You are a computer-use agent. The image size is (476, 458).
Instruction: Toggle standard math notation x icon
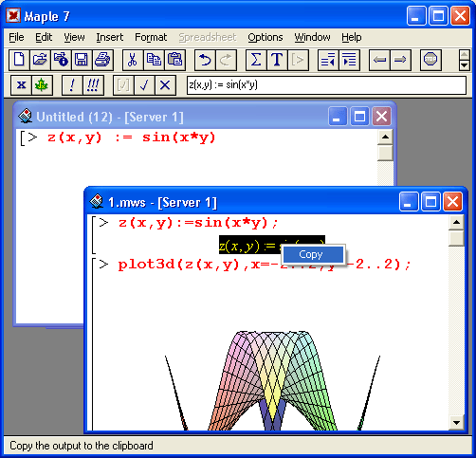21,85
